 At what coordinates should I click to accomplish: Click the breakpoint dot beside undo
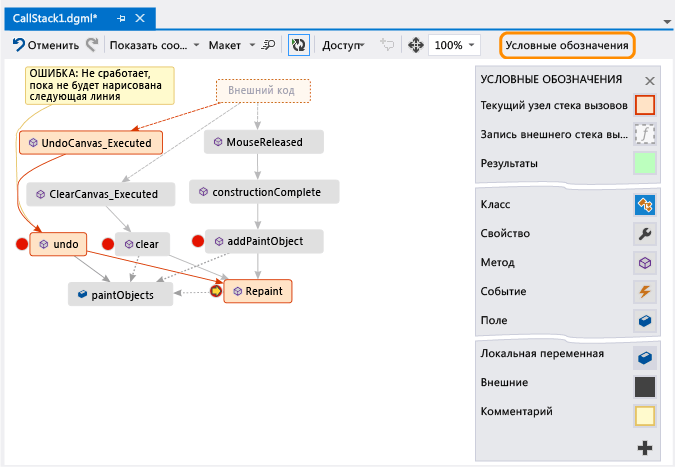(x=22, y=244)
